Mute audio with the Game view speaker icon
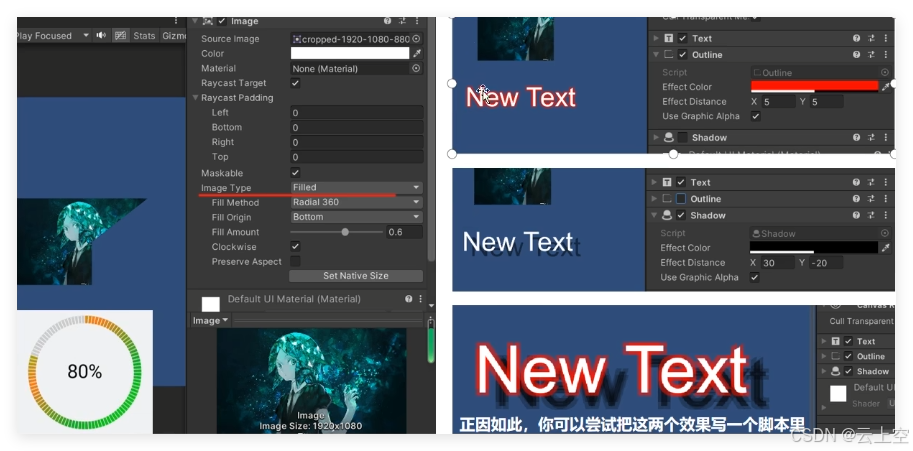The width and height of the screenshot is (913, 451). click(102, 35)
